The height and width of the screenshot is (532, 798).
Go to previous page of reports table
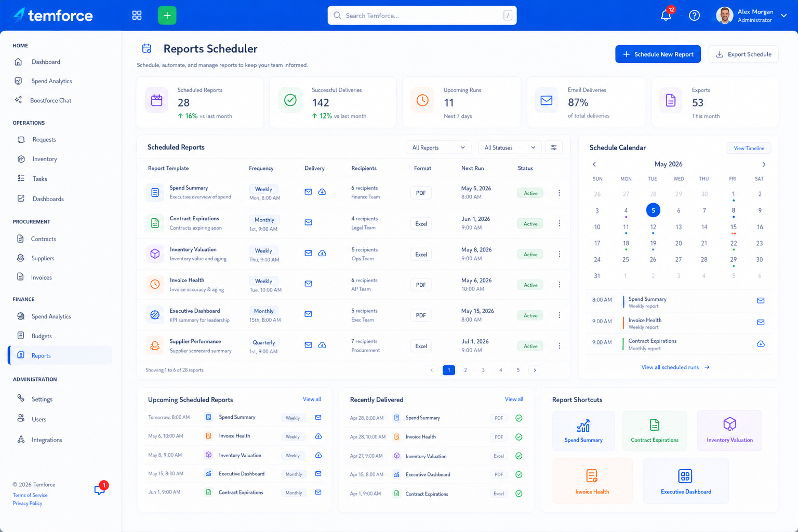(431, 370)
